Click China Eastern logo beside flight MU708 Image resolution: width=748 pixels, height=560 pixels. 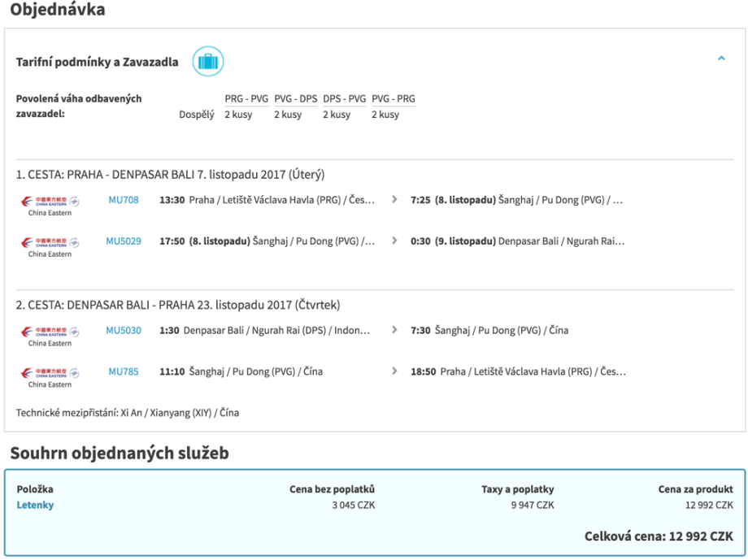point(50,204)
